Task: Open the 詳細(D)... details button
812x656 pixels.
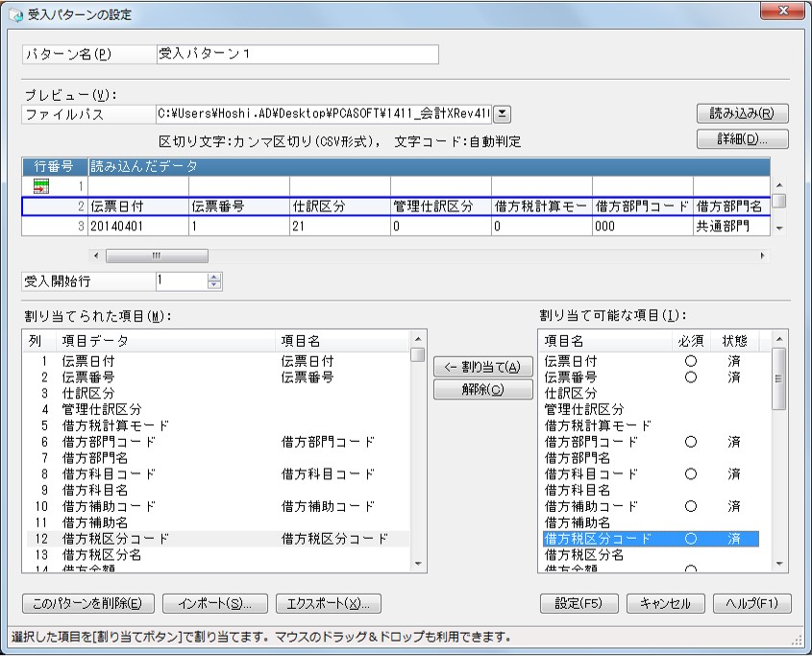Action: (x=742, y=139)
